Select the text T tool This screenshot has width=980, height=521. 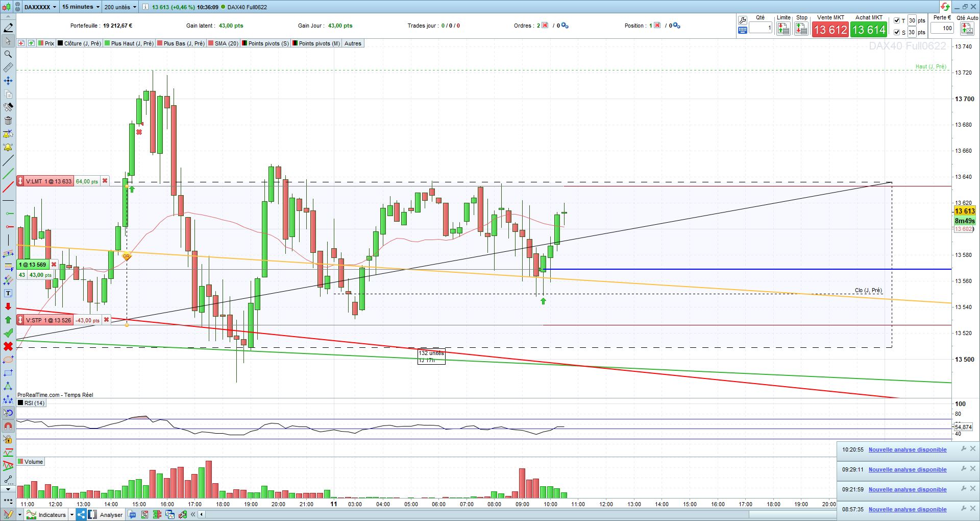coord(8,293)
